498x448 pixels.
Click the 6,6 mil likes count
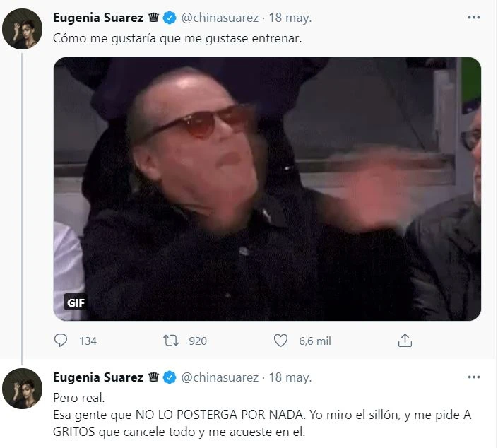coord(315,341)
